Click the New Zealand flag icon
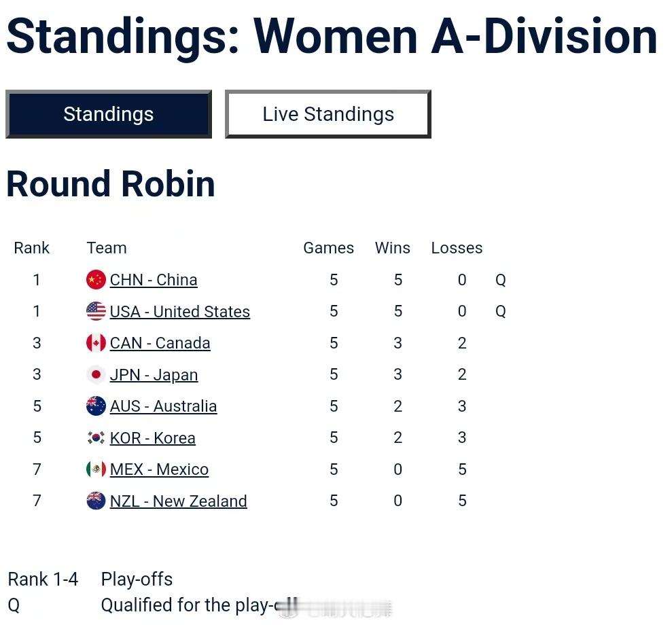Screen dimensions: 672x625 tap(96, 501)
